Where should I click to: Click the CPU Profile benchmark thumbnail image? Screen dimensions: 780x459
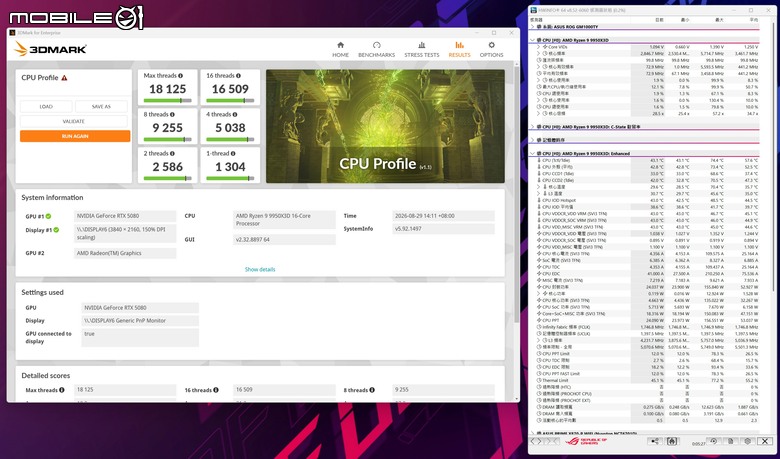[x=386, y=126]
